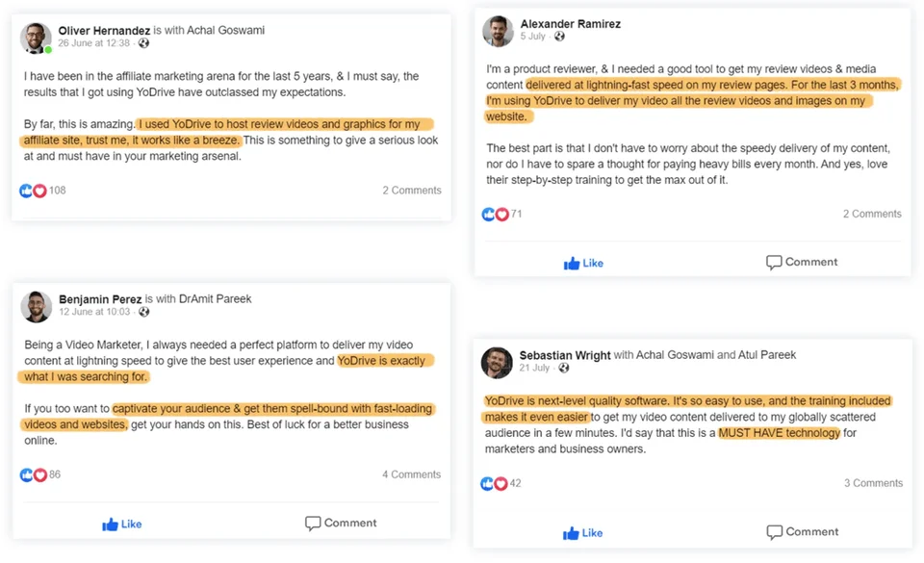Viewport: 924px width, 563px height.
Task: Comment on Alexander Ramirez's post
Action: click(x=802, y=262)
